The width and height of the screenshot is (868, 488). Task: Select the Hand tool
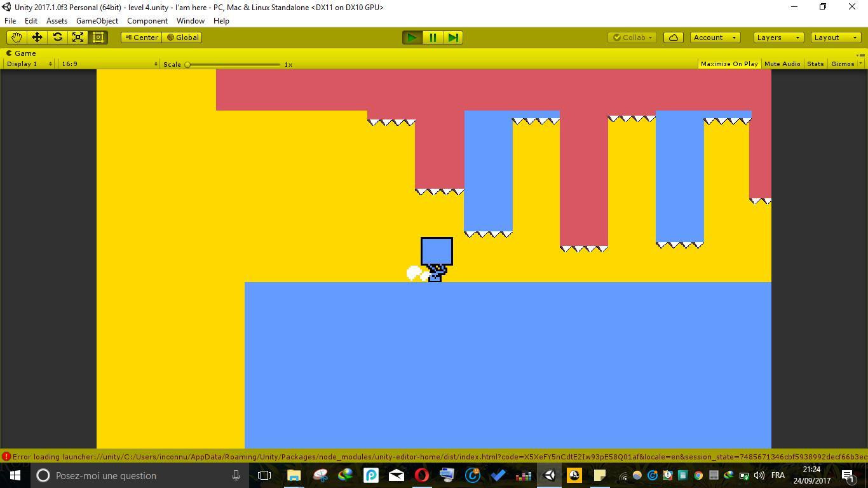click(17, 37)
